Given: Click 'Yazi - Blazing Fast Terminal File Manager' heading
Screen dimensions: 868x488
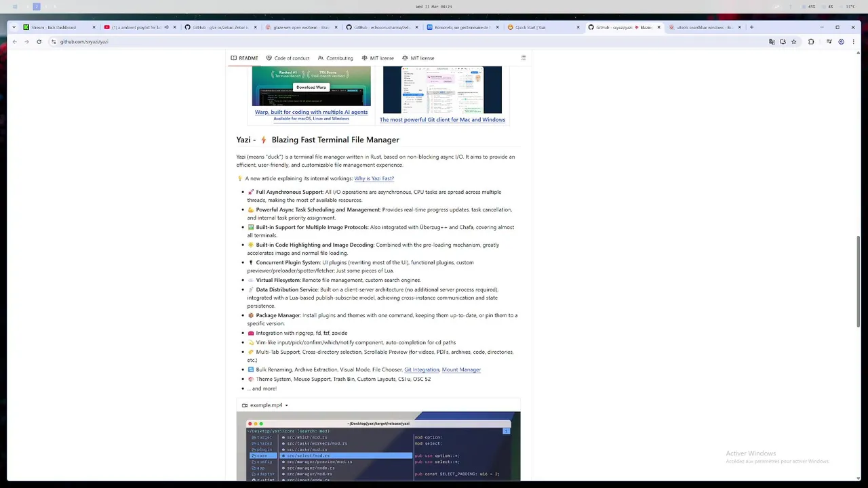Looking at the screenshot, I should tap(317, 140).
